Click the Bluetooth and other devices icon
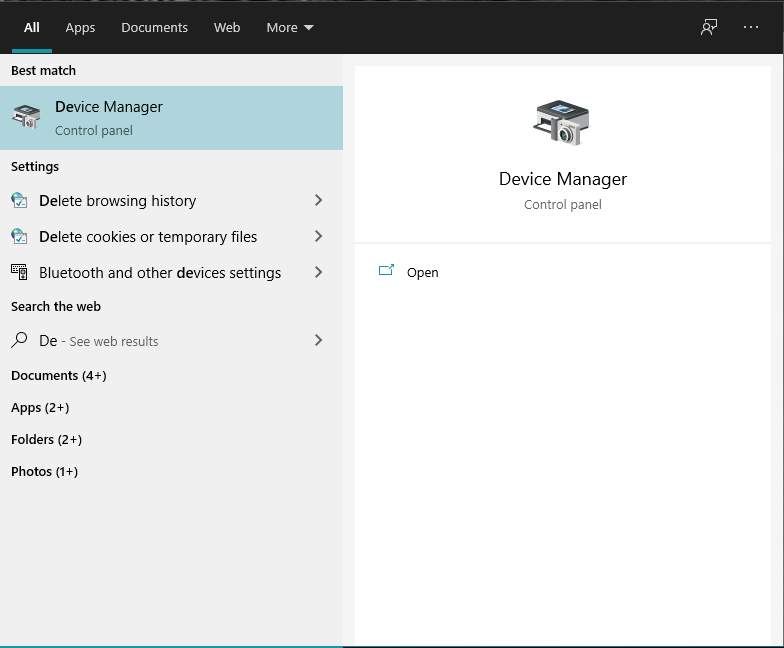This screenshot has height=648, width=784. [x=19, y=272]
